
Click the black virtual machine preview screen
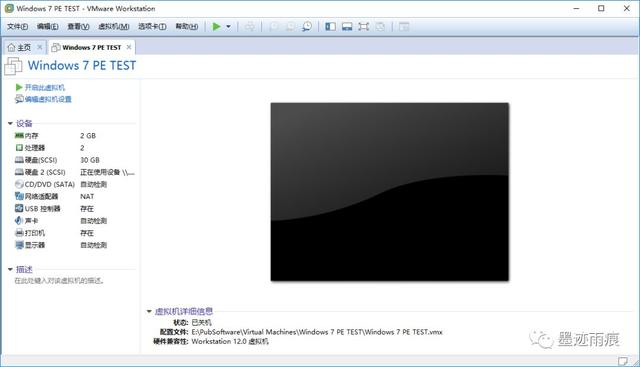point(389,192)
